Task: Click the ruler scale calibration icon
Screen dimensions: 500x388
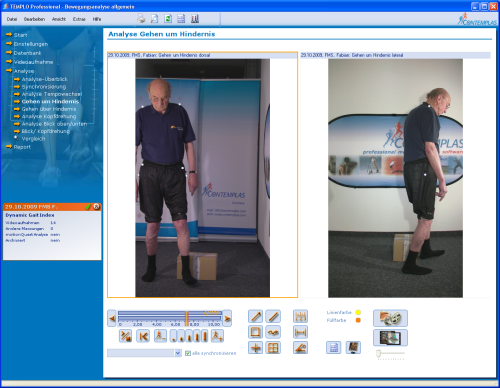Action: (300, 316)
